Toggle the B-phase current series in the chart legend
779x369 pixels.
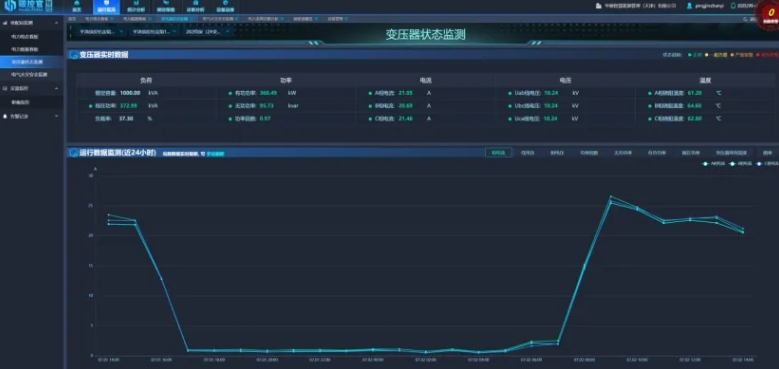(739, 163)
